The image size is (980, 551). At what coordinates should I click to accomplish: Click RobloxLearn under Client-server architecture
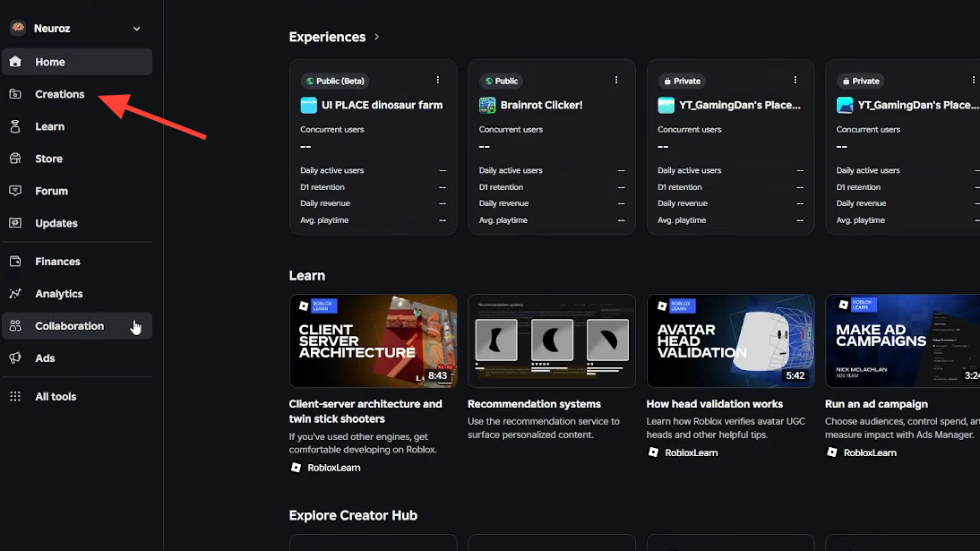pos(334,467)
